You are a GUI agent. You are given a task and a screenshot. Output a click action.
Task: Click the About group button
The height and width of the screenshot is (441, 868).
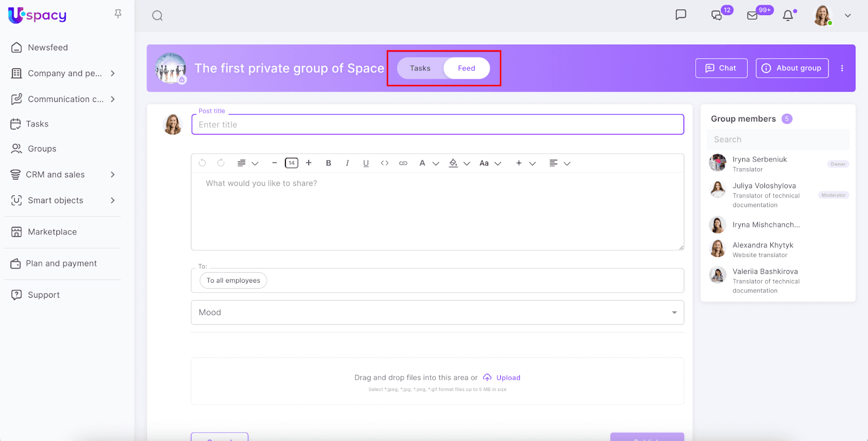(x=792, y=68)
